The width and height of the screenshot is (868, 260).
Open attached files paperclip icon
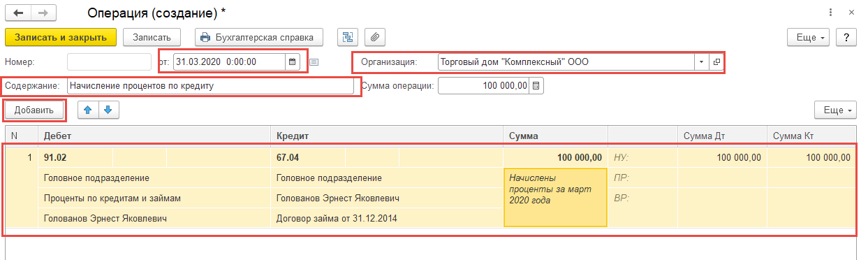[375, 37]
